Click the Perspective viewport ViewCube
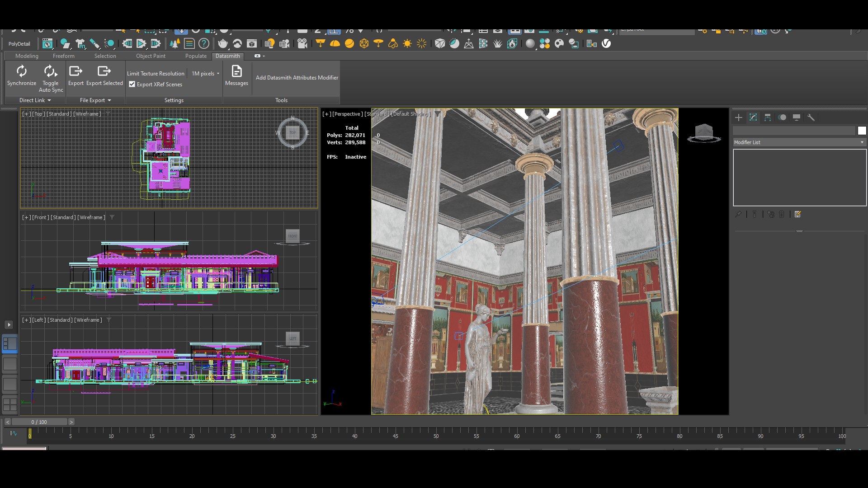This screenshot has width=868, height=488. tap(704, 133)
